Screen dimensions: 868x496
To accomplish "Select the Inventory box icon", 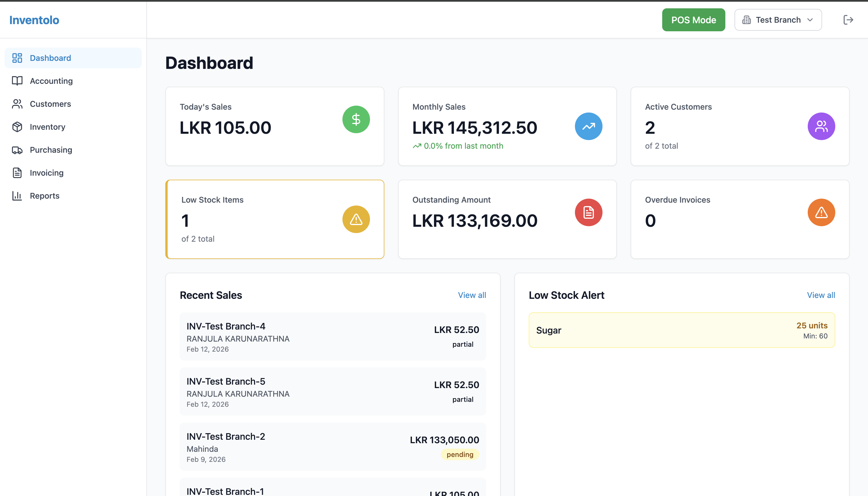I will [17, 127].
